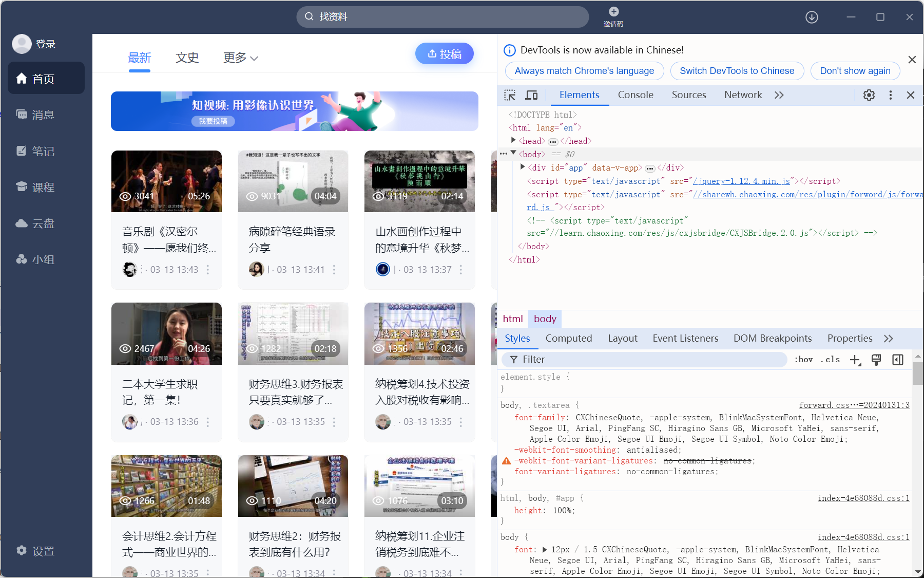Click the new style rule plus icon
This screenshot has width=924, height=578.
pos(855,360)
